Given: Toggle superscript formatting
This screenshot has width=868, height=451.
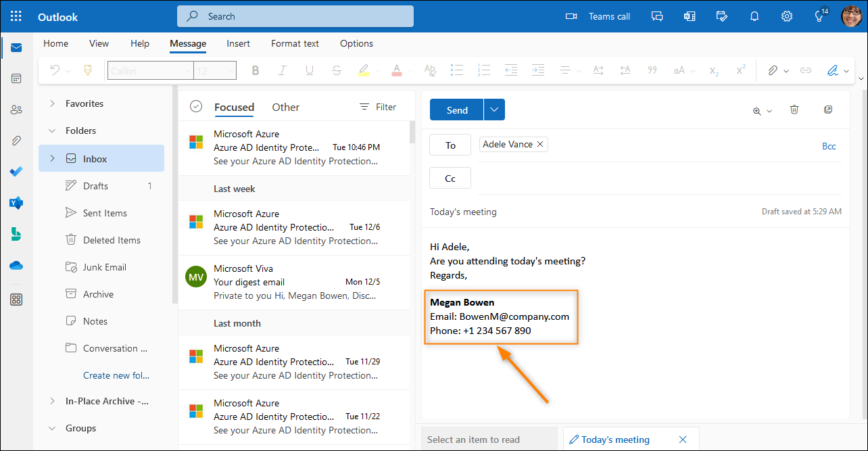Looking at the screenshot, I should tap(741, 70).
